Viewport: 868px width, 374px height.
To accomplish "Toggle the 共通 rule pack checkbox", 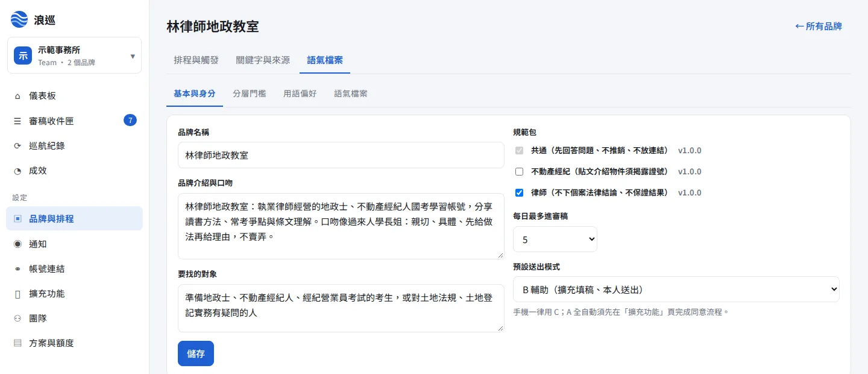I will pyautogui.click(x=519, y=150).
